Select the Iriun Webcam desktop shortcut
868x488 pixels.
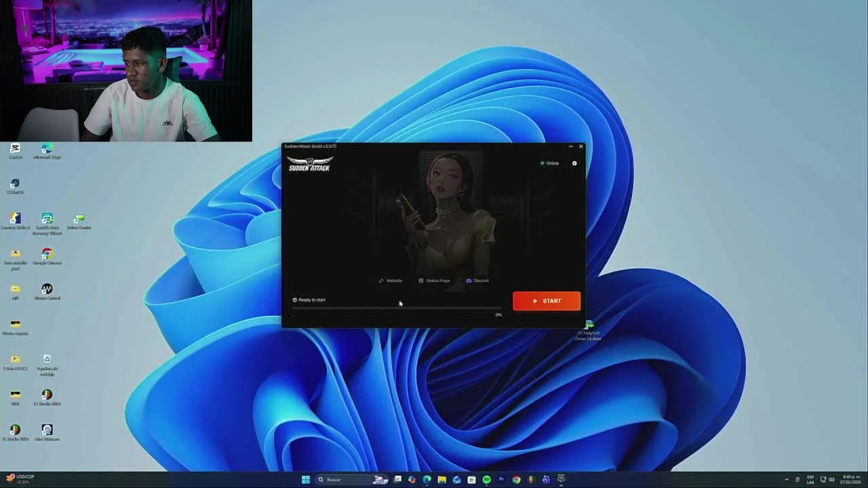[x=47, y=433]
